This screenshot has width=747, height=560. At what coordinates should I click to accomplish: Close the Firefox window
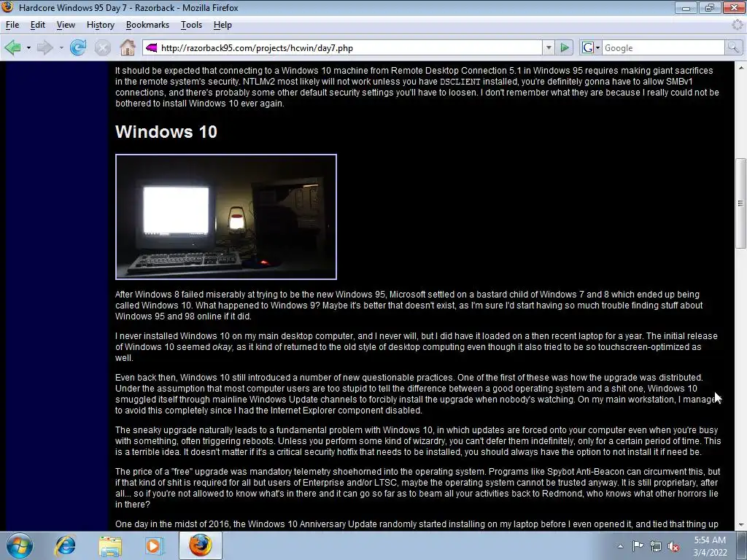(x=734, y=7)
